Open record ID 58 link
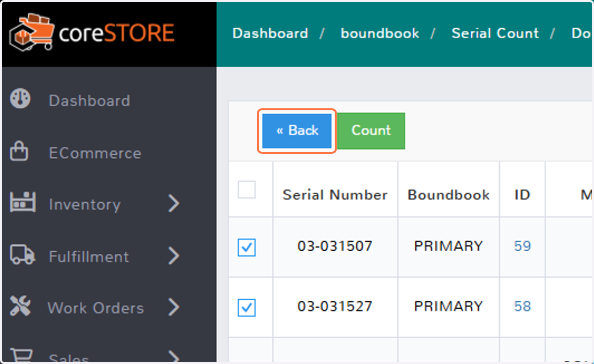Image resolution: width=594 pixels, height=364 pixels. (522, 306)
